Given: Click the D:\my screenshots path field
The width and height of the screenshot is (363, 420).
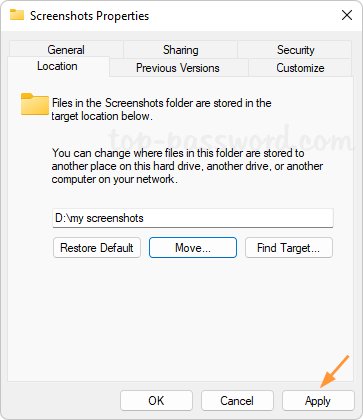Looking at the screenshot, I should [193, 218].
